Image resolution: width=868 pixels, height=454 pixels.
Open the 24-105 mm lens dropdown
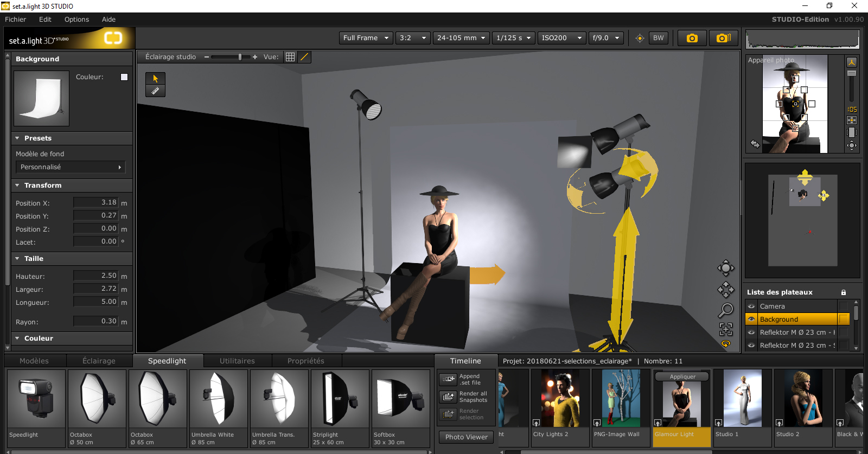click(x=461, y=38)
